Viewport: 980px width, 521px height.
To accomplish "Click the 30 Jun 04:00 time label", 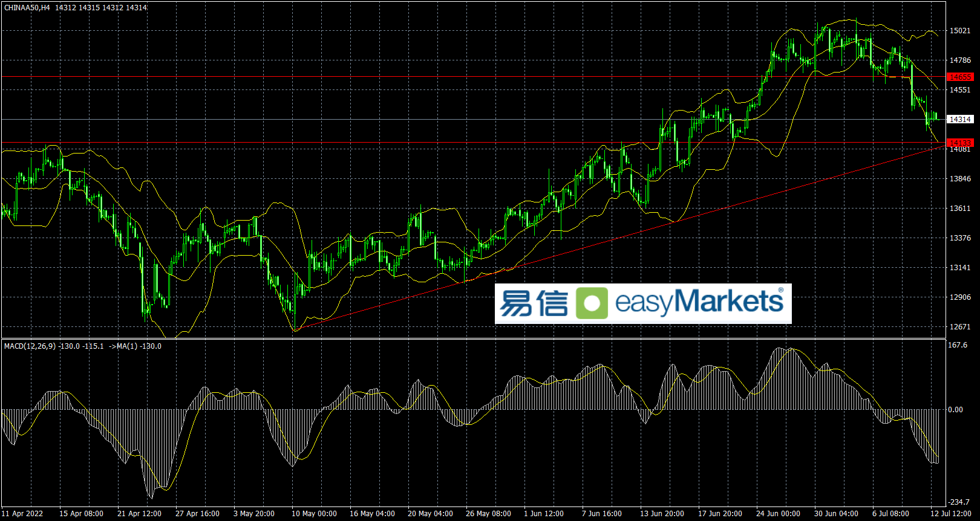I will (x=836, y=514).
